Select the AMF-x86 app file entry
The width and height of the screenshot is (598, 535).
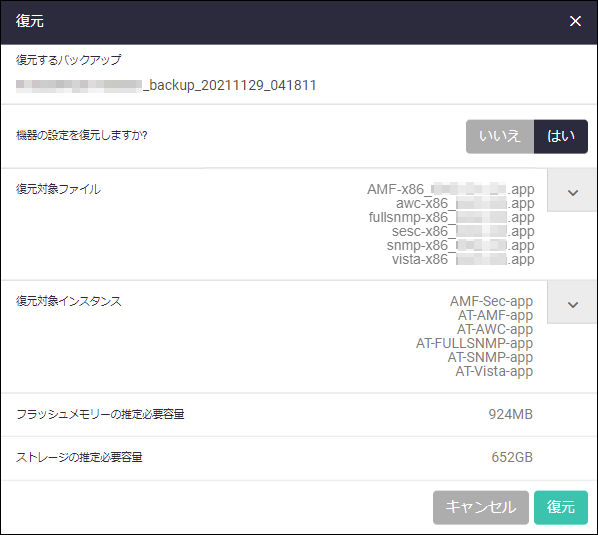click(x=451, y=189)
